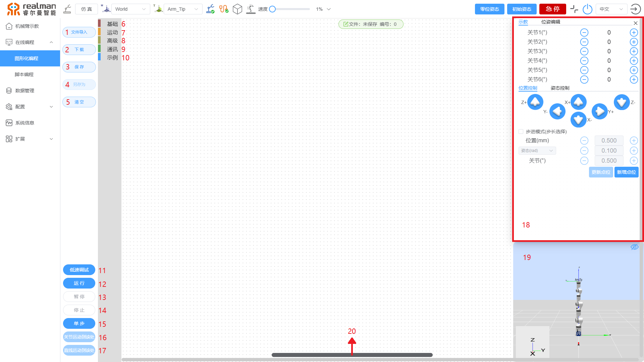Image resolution: width=644 pixels, height=362 pixels.
Task: Toggle the 仿真 simulation mode button
Action: pos(86,9)
